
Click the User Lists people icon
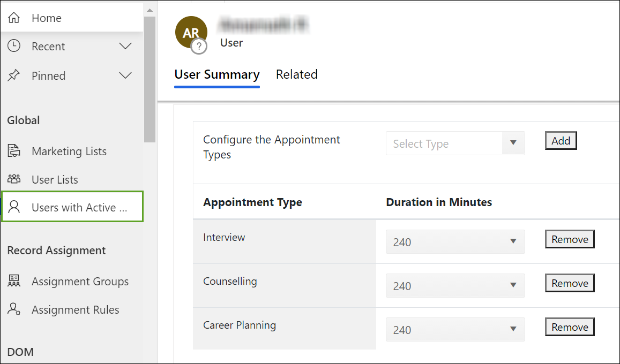pyautogui.click(x=14, y=179)
